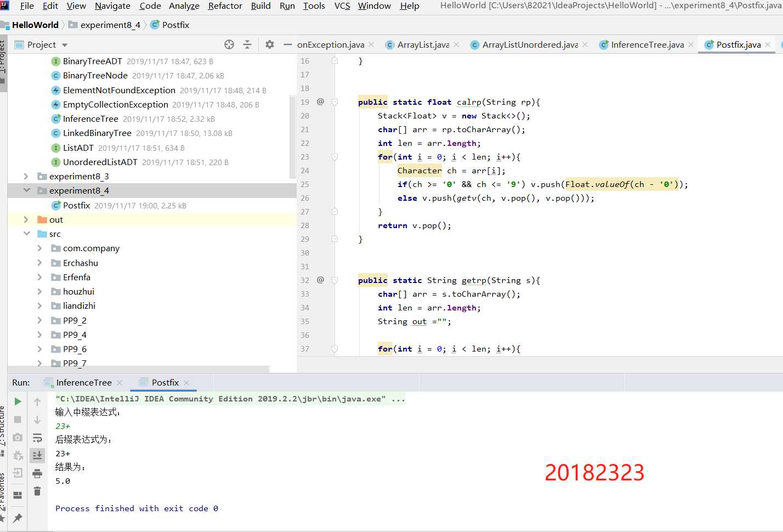Toggle Soft-Wrap in the console

pyautogui.click(x=37, y=438)
